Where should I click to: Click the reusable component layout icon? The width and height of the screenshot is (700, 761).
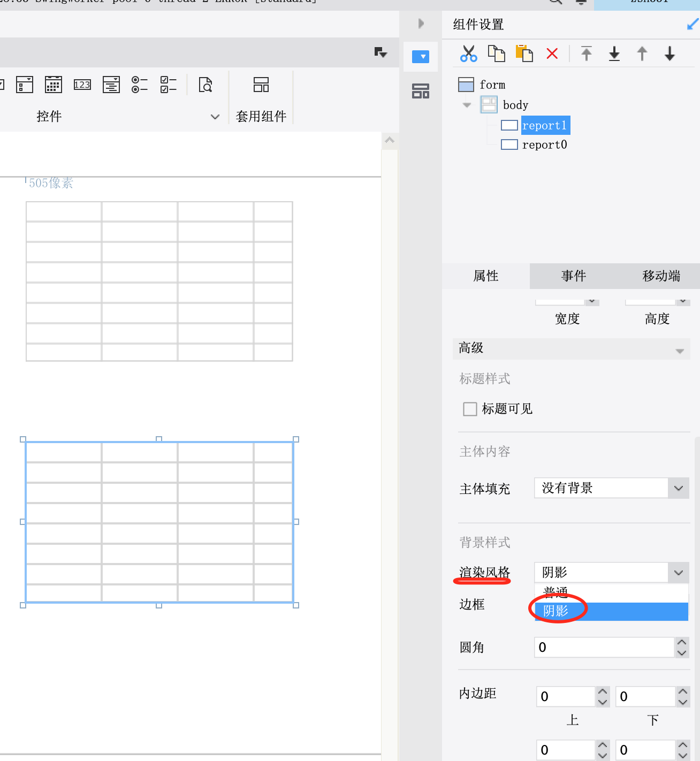[261, 85]
